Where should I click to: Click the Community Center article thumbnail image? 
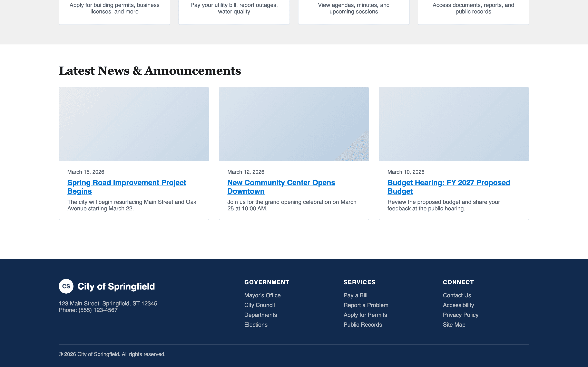tap(294, 124)
